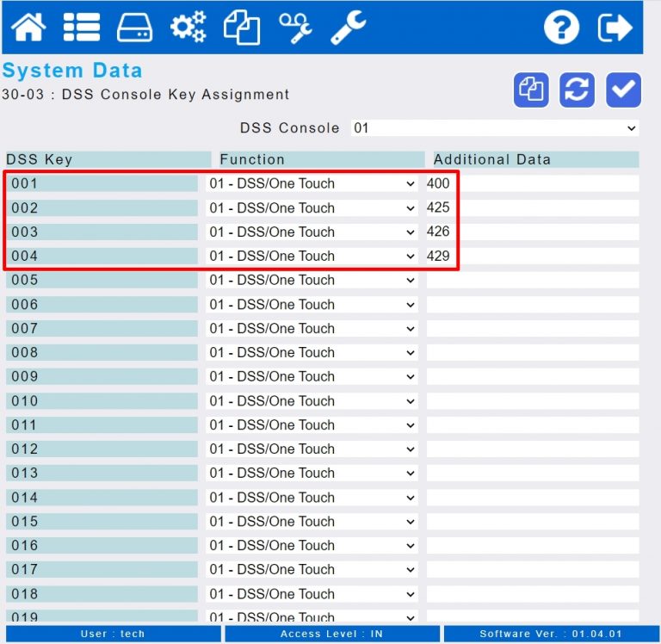The width and height of the screenshot is (661, 644).
Task: Click the Additional Data field containing 425
Action: pyautogui.click(x=533, y=207)
